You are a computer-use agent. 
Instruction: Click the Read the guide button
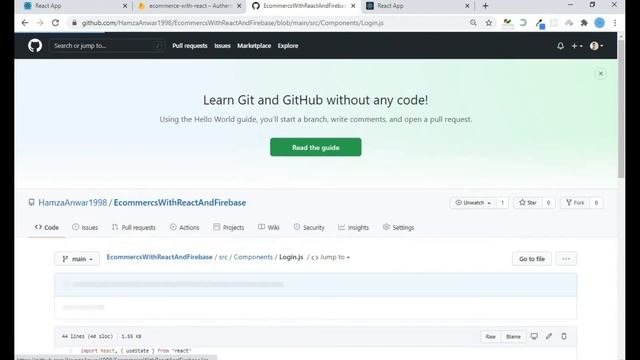pyautogui.click(x=316, y=147)
